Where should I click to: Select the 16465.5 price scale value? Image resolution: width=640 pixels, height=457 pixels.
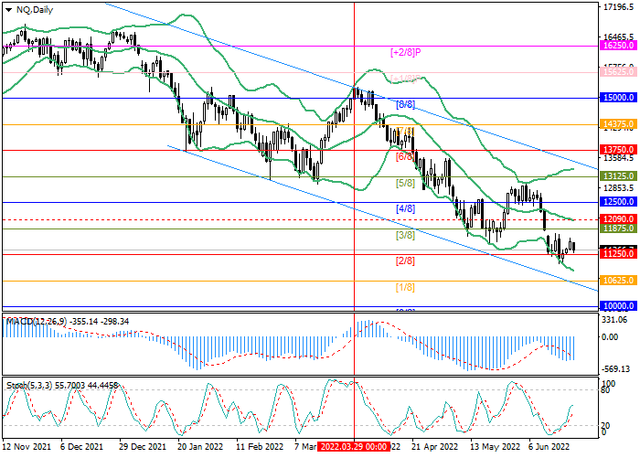(620, 37)
